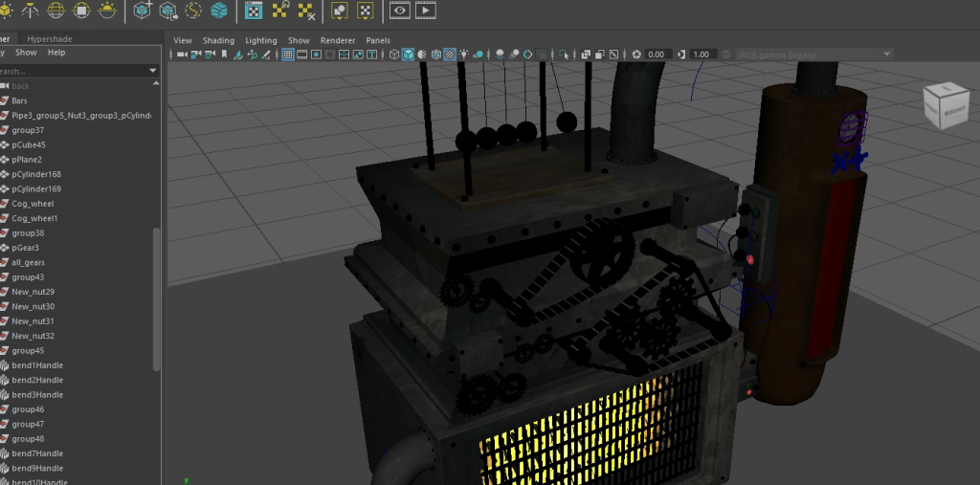Click the gamma value field showing 1.00
The width and height of the screenshot is (980, 485).
pyautogui.click(x=702, y=55)
